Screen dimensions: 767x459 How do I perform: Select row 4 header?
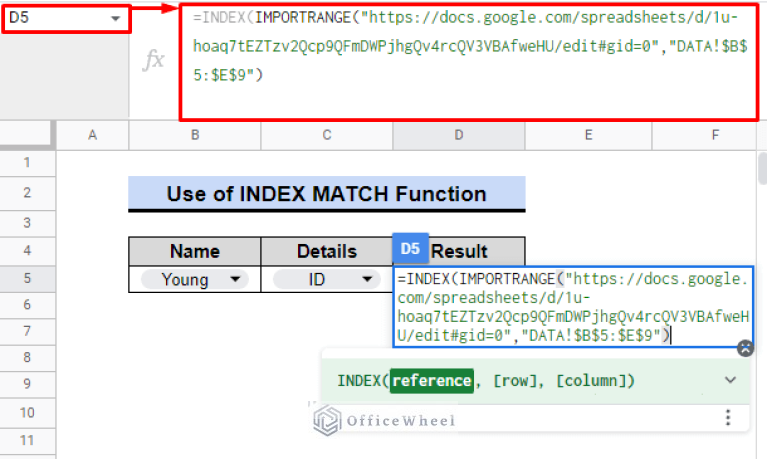[27, 251]
